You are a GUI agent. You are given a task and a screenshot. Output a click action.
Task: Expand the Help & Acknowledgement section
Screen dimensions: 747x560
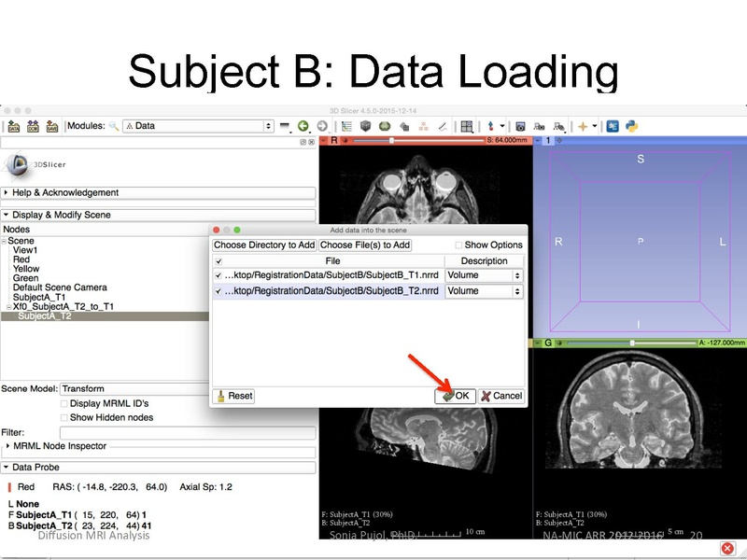93,193
